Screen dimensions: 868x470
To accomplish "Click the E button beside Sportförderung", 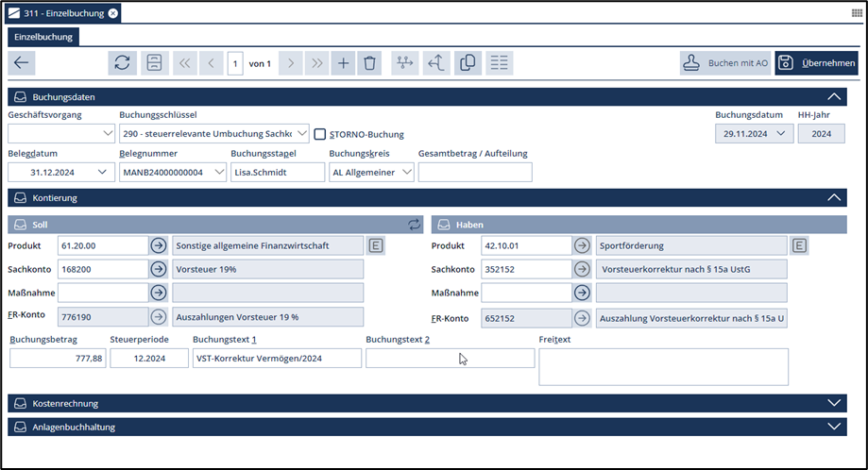I will [799, 245].
